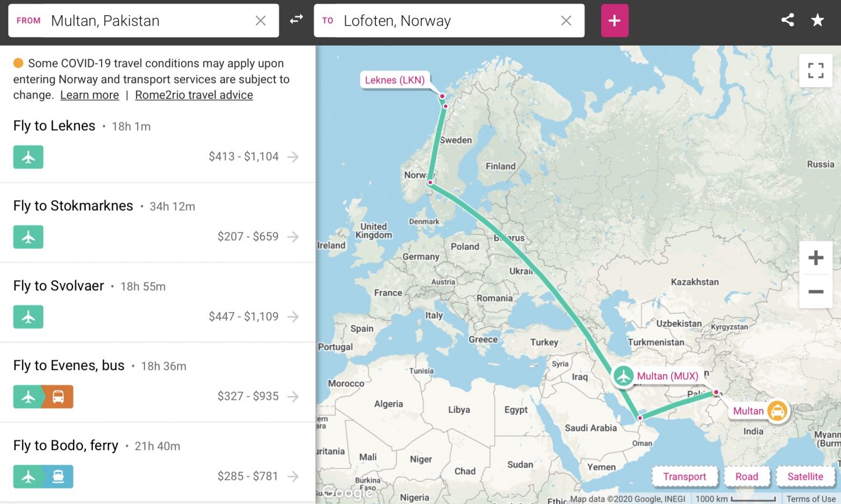The width and height of the screenshot is (841, 504).
Task: Add another destination with the plus button
Action: point(614,20)
